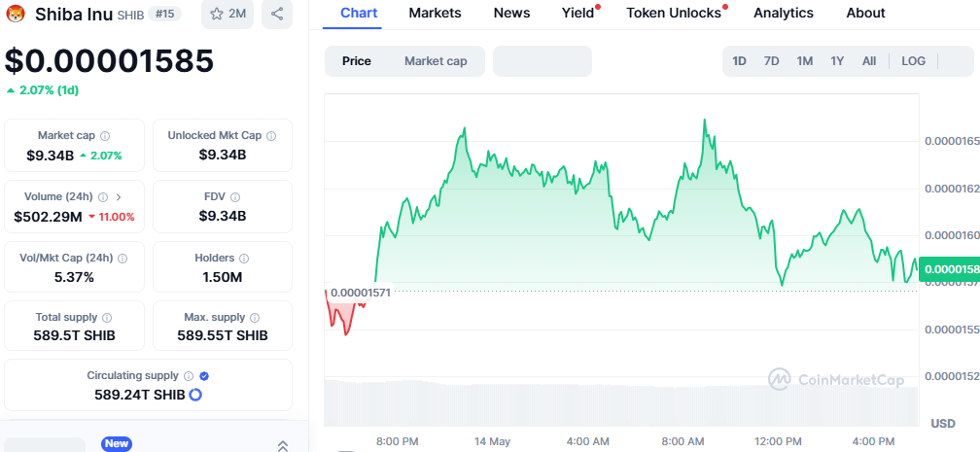Viewport: 980px width, 452px height.
Task: Toggle LOG scale on chart
Action: tap(913, 61)
